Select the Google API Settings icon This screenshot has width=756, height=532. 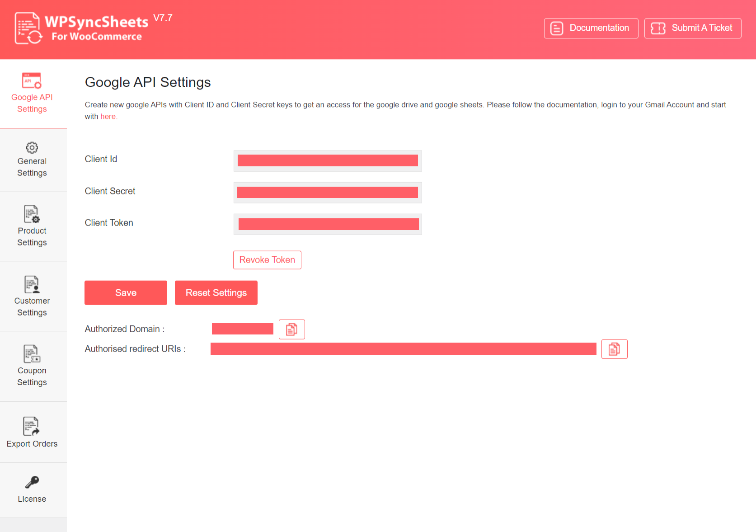(x=32, y=80)
